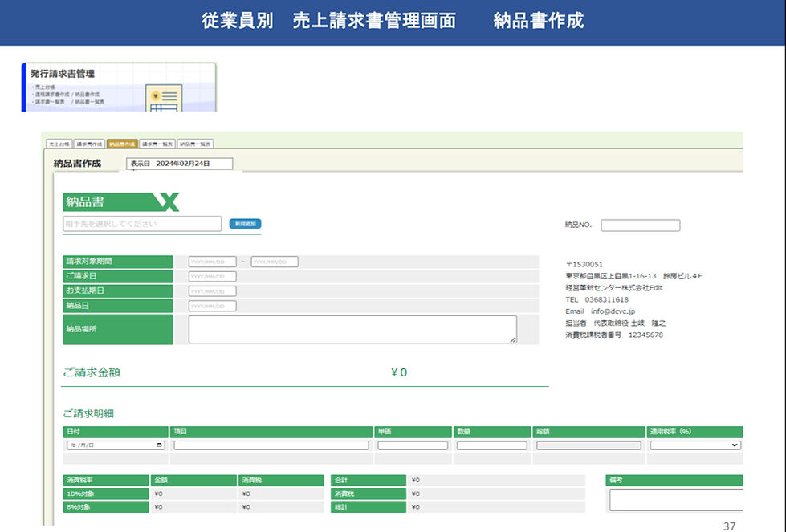Click the 合計 label in the totals table

coord(368,481)
